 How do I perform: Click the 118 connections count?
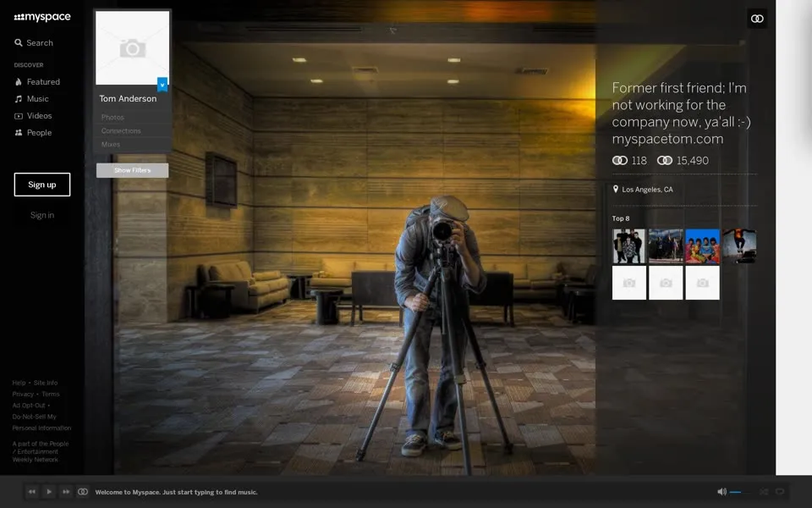(x=629, y=161)
